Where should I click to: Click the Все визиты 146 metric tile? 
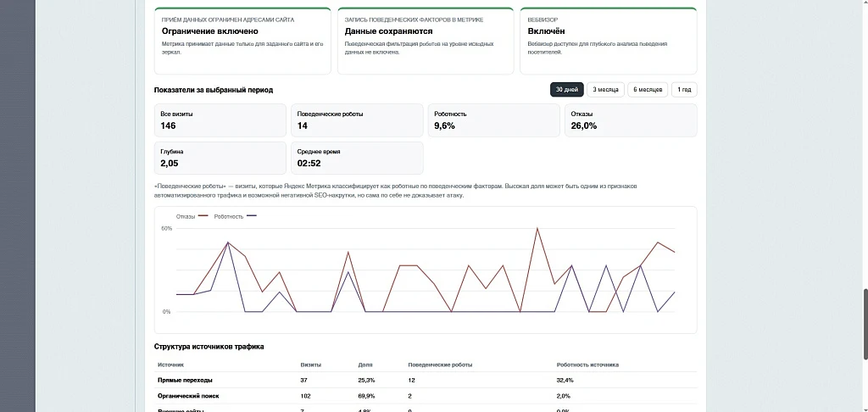(x=220, y=120)
